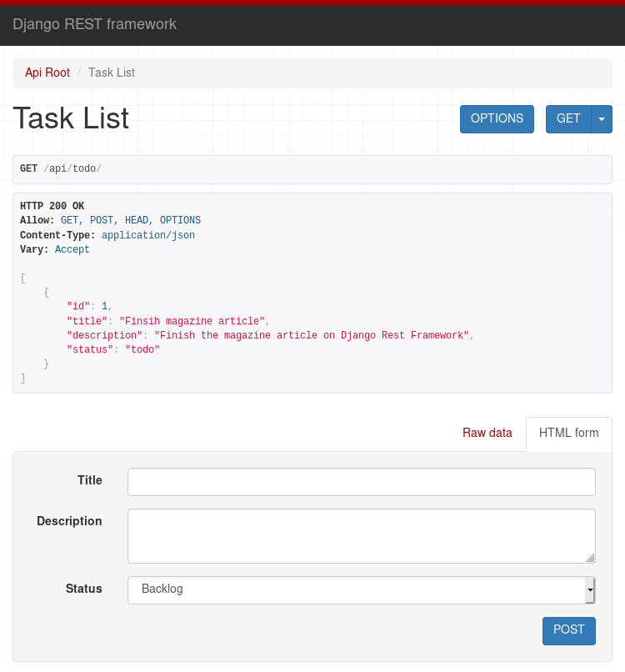Open the GET format dropdown caret
Screen dimensions: 625x672
click(x=602, y=119)
